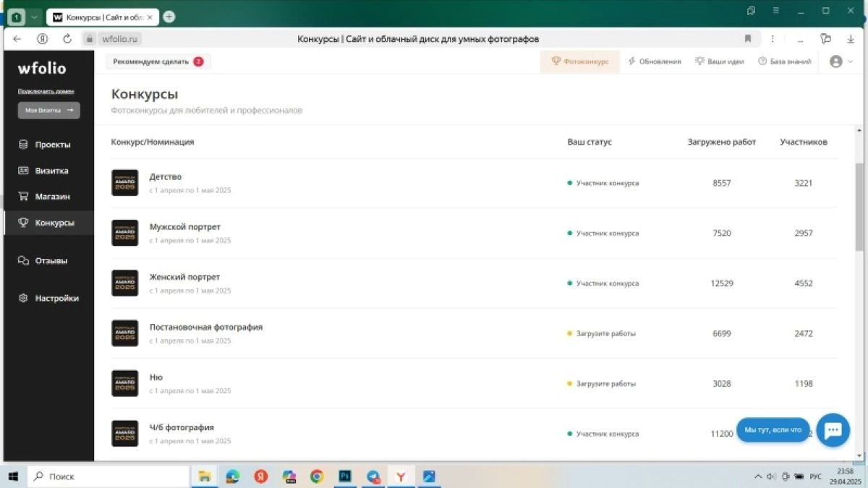Open База знаний in top bar
The height and width of the screenshot is (488, 868).
tap(785, 61)
